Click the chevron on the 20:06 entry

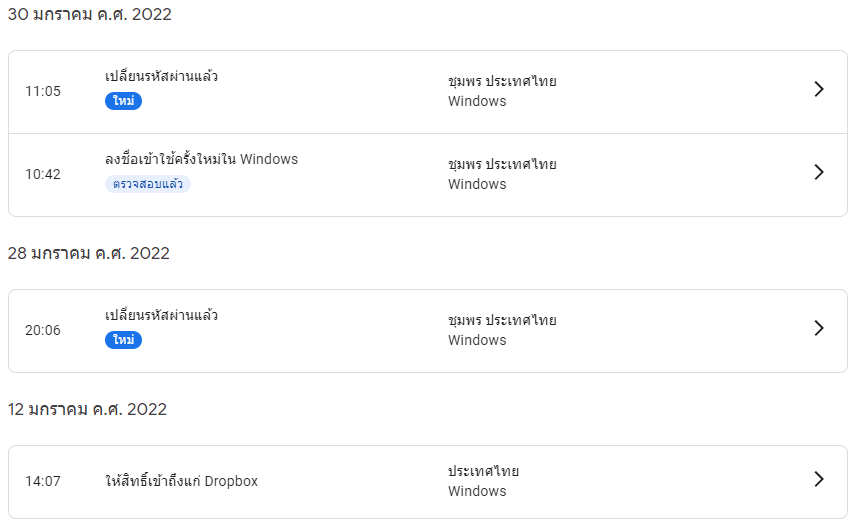pyautogui.click(x=819, y=329)
